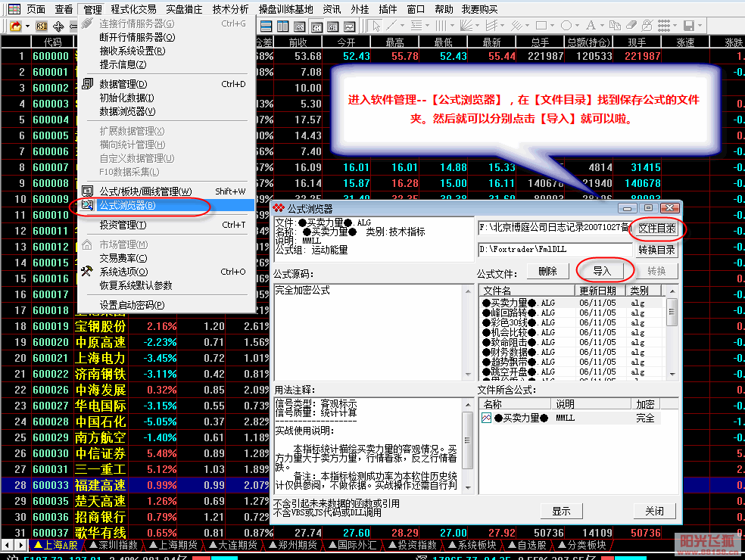Click the 关闭 button in formula browser

654,511
